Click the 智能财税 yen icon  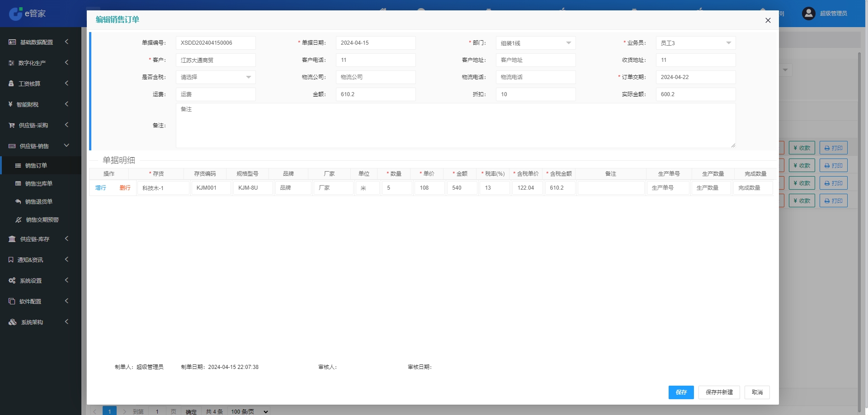10,104
